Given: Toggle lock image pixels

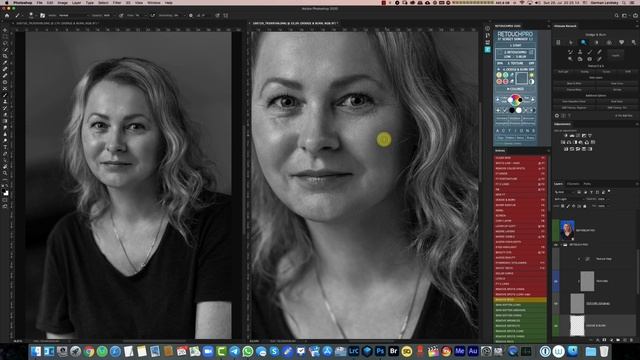Looking at the screenshot, I should [568, 206].
